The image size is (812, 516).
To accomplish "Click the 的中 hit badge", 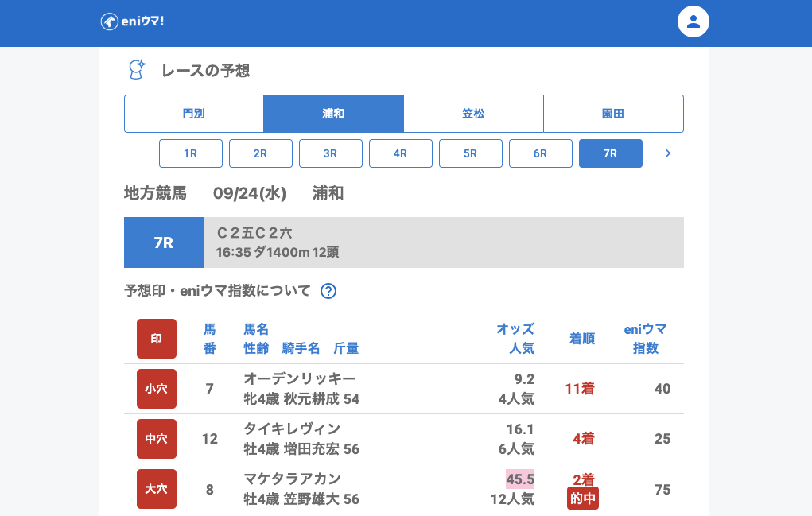I will (x=583, y=499).
